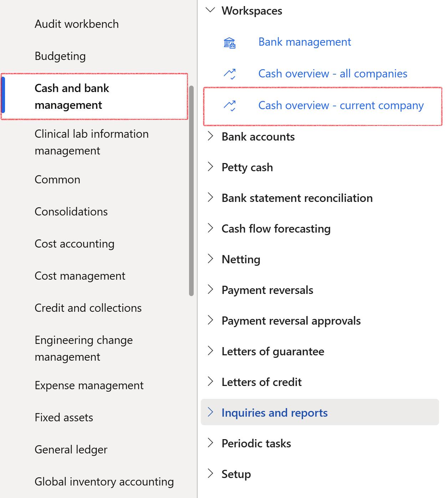Collapse the Workspaces section chevron
Viewport: 448px width, 498px height.
click(210, 10)
